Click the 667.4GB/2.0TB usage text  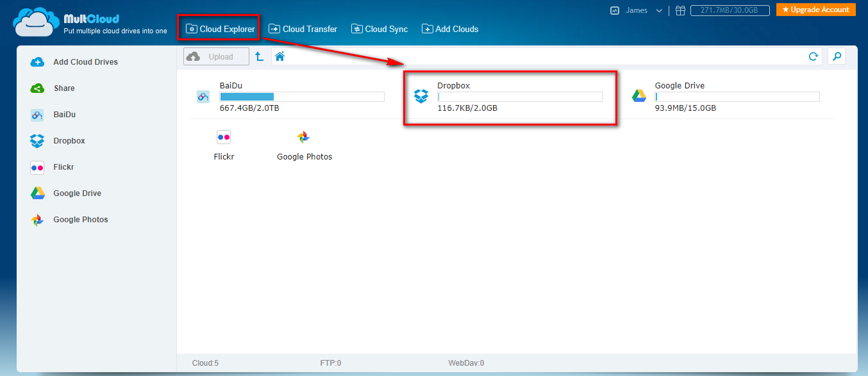(x=249, y=108)
